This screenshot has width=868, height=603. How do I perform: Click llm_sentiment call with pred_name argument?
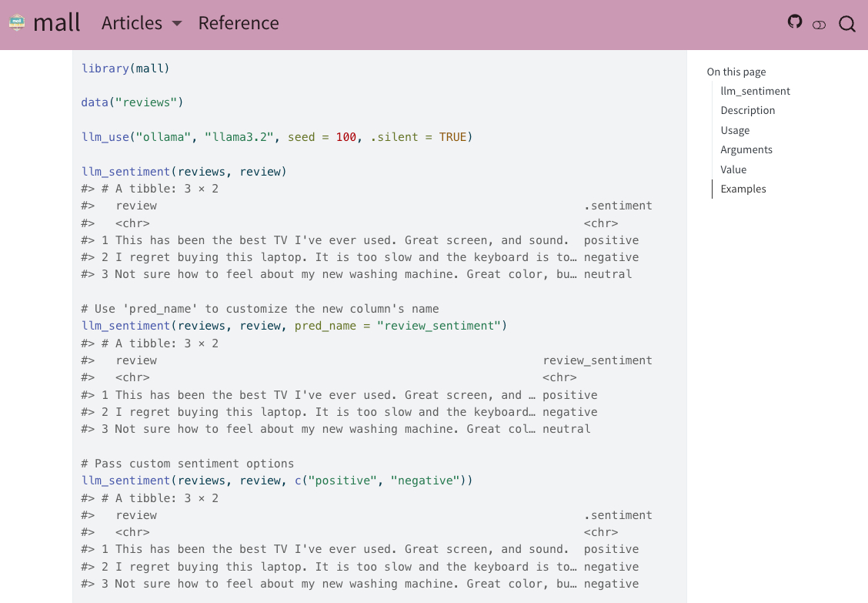(x=125, y=326)
